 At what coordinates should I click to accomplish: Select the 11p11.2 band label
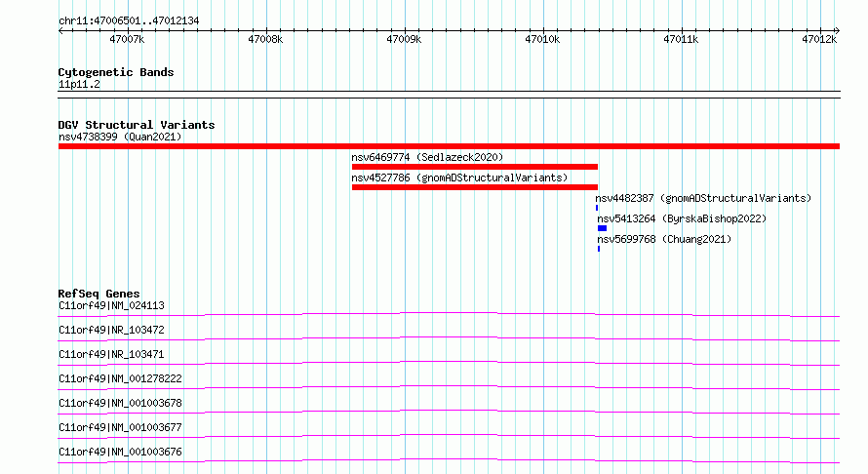tap(79, 84)
